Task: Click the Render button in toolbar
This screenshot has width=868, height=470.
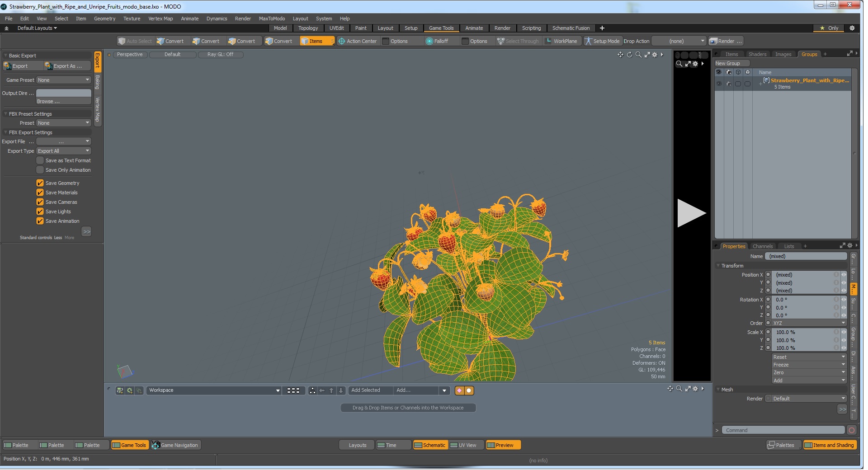Action: coord(726,41)
